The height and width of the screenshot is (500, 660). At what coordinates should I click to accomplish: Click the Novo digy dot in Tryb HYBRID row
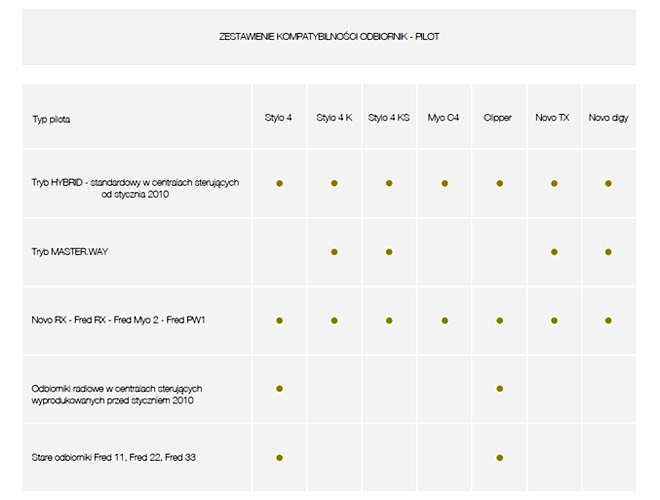click(x=608, y=184)
